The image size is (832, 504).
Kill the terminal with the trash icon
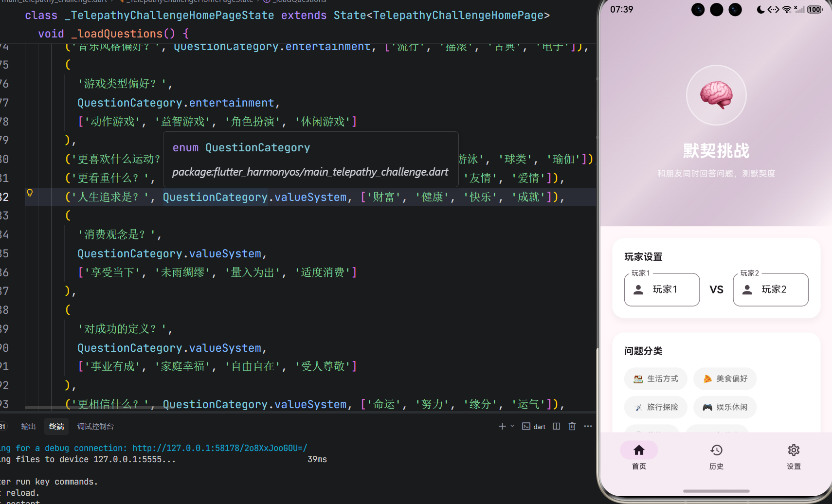point(572,426)
